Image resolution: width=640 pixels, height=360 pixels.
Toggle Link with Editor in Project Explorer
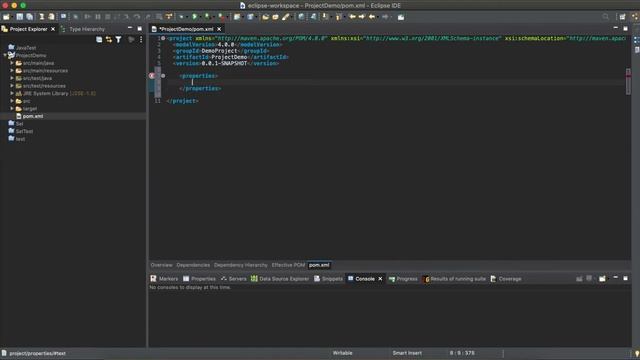tap(109, 39)
